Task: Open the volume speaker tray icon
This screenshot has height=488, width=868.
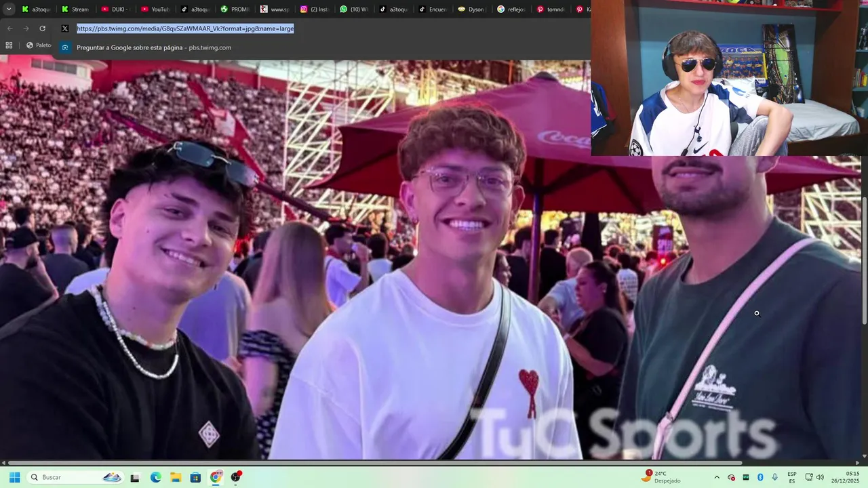Action: click(820, 477)
